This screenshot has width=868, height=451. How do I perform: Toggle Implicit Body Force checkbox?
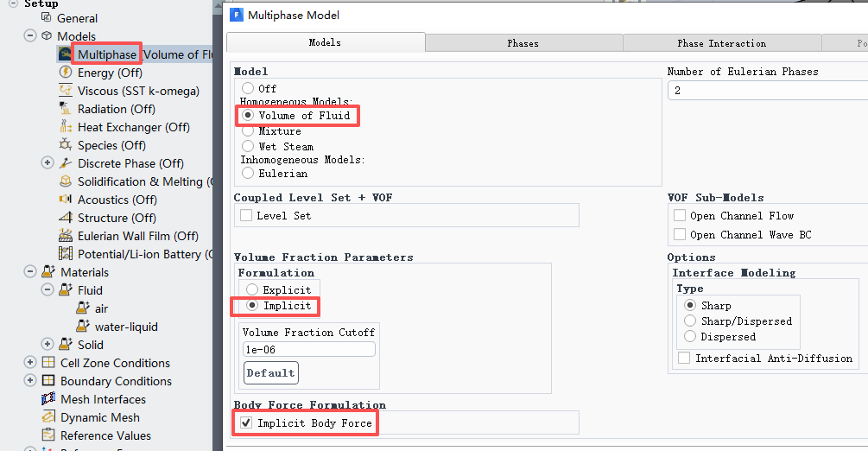click(x=246, y=422)
